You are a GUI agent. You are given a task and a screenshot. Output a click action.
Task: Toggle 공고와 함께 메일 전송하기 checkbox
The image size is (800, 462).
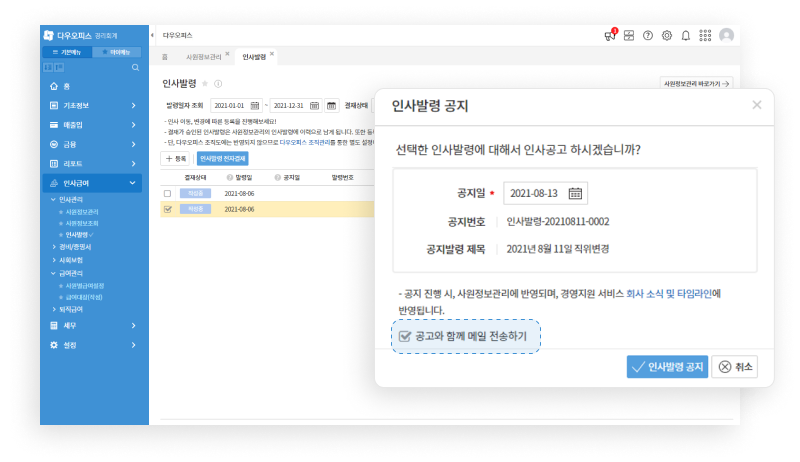(405, 336)
